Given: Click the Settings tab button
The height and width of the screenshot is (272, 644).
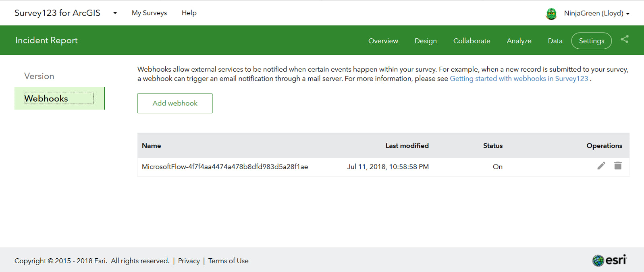Looking at the screenshot, I should (x=591, y=41).
